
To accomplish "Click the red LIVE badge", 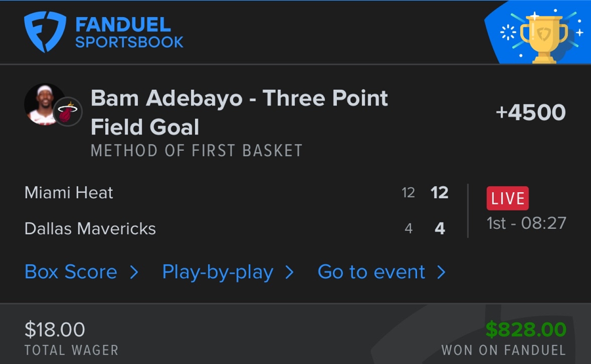I will coord(508,198).
